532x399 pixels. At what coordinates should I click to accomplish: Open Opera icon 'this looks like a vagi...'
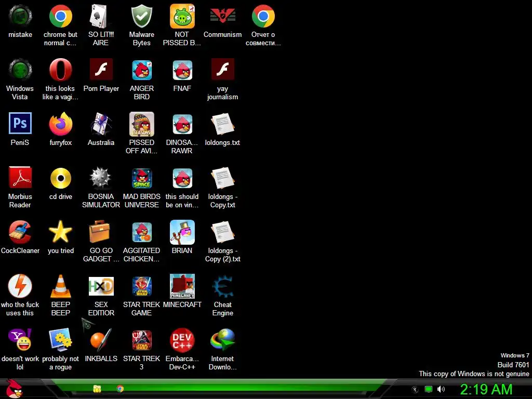click(60, 70)
